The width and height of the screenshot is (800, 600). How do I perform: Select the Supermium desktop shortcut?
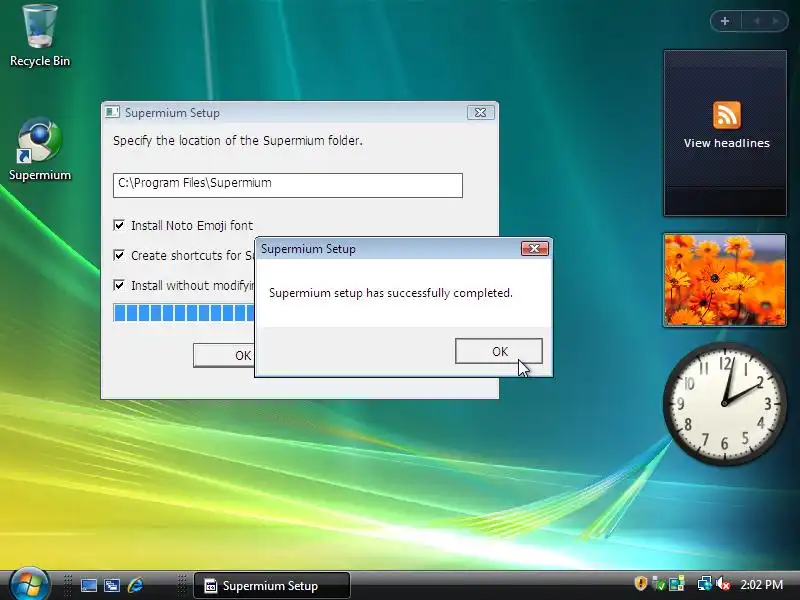pos(40,149)
